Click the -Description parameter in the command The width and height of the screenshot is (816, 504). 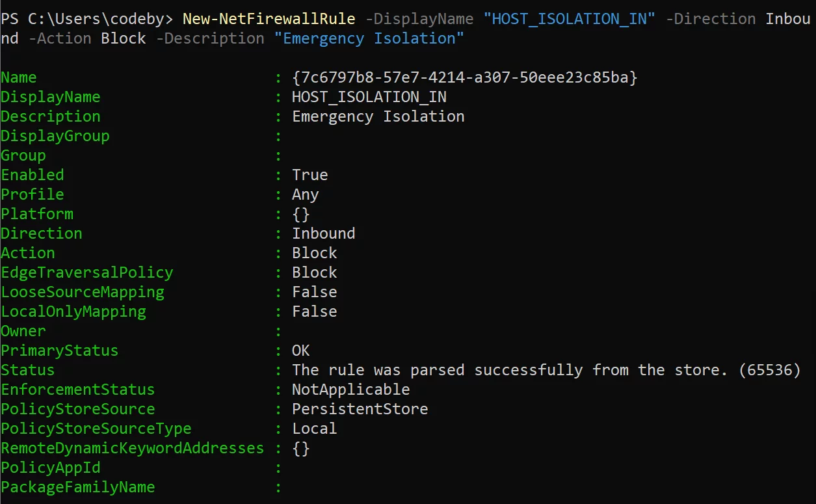click(210, 38)
